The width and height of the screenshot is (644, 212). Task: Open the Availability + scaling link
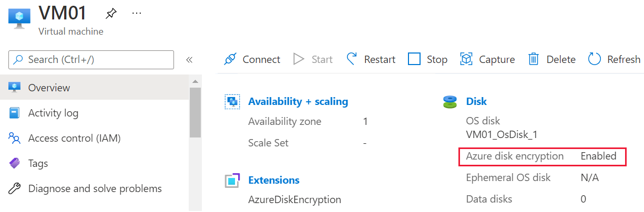[x=298, y=102]
